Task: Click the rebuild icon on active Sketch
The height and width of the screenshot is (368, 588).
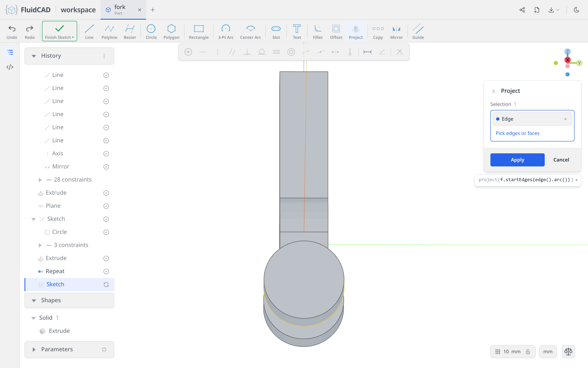Action: coord(106,285)
